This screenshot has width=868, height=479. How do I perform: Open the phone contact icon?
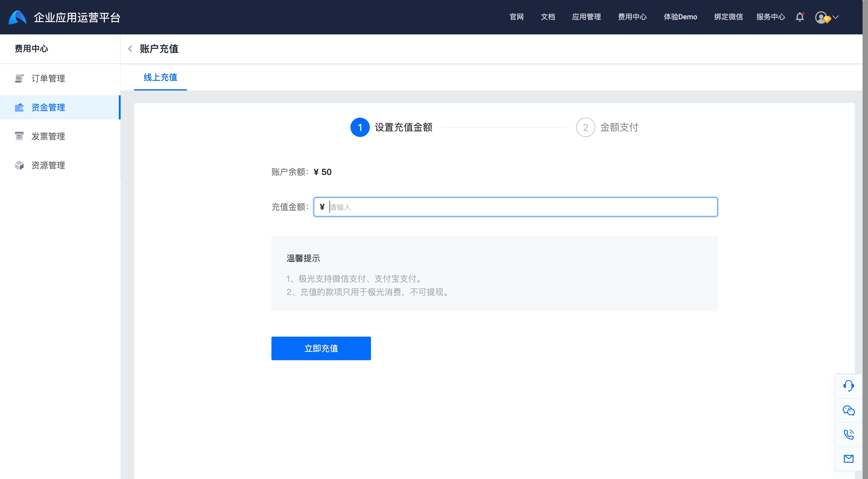848,434
